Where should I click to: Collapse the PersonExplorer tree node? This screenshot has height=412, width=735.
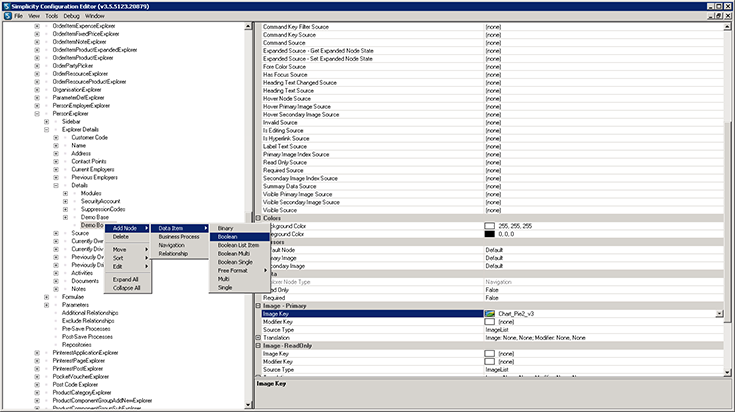pos(38,114)
